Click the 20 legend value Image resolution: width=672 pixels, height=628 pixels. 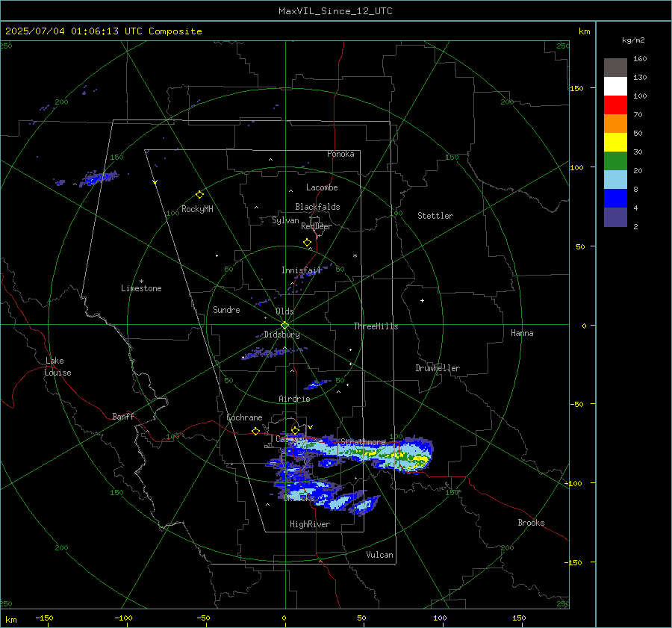(x=638, y=170)
